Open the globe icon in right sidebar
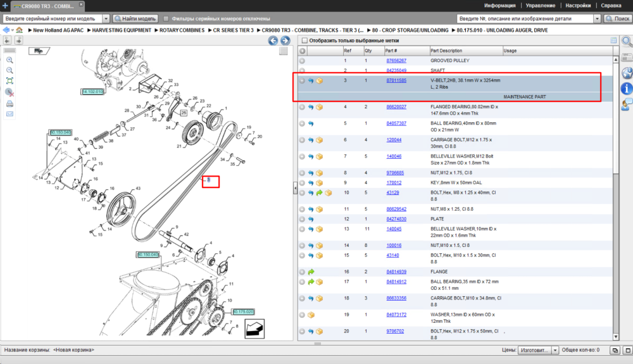This screenshot has height=364, width=633. tap(627, 73)
